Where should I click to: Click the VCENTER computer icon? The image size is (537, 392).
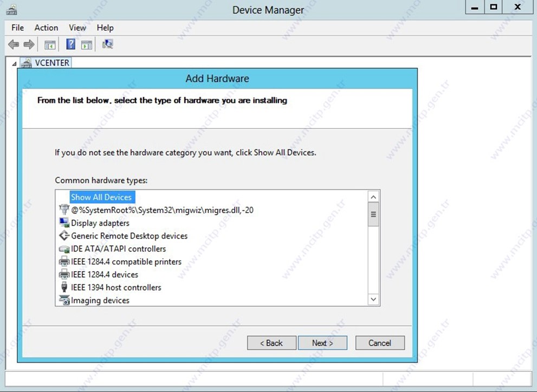click(x=27, y=63)
